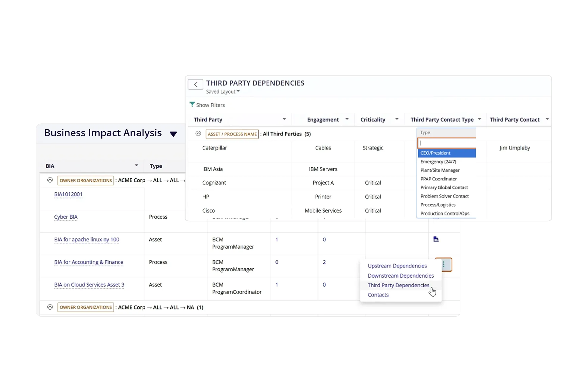Collapse the All Third Parties group
Image resolution: width=588 pixels, height=391 pixels.
click(x=198, y=134)
